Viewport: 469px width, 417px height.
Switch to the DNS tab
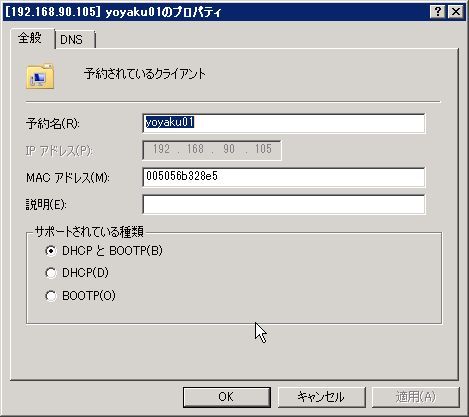pyautogui.click(x=75, y=40)
